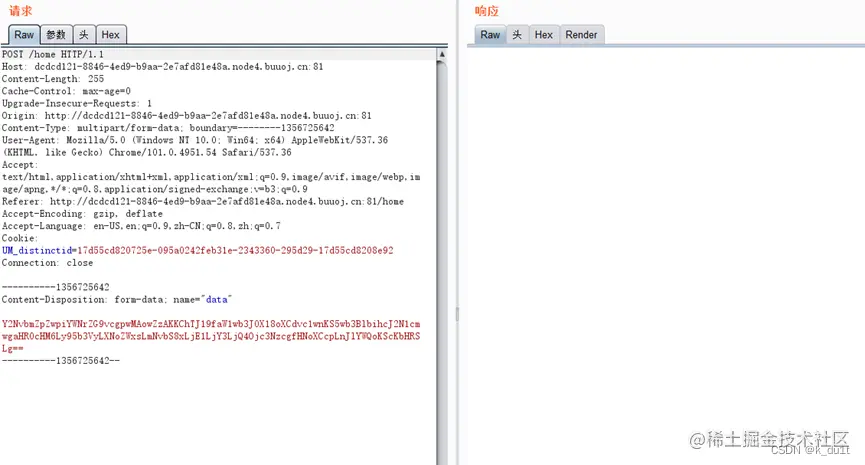The image size is (865, 465).
Task: Click the Accept-Language header line
Action: 141,226
